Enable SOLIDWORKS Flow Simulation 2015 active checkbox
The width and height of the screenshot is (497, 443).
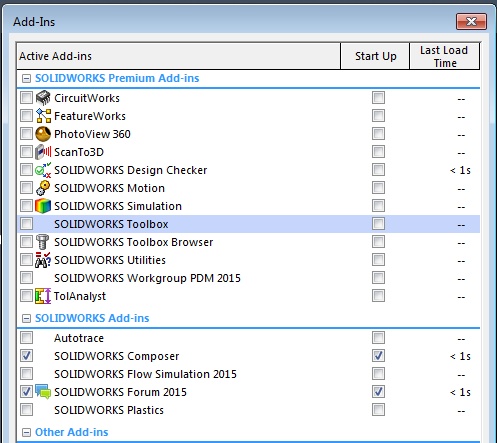point(26,374)
